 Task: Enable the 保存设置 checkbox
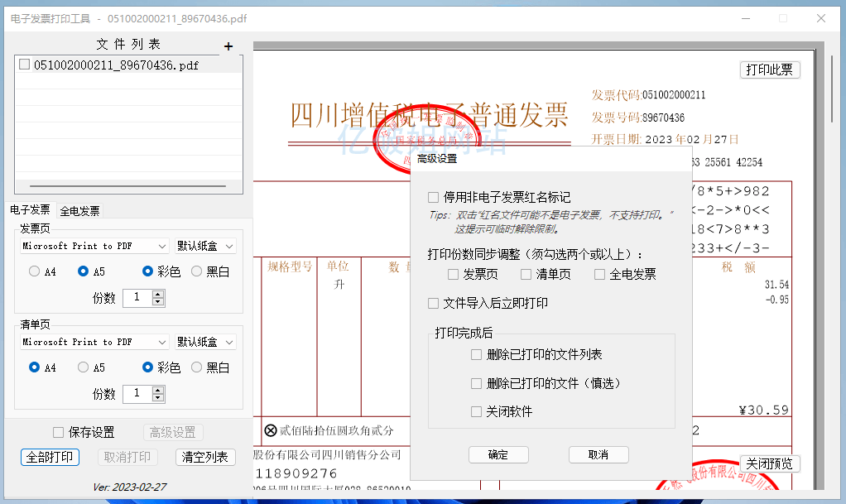pos(58,432)
